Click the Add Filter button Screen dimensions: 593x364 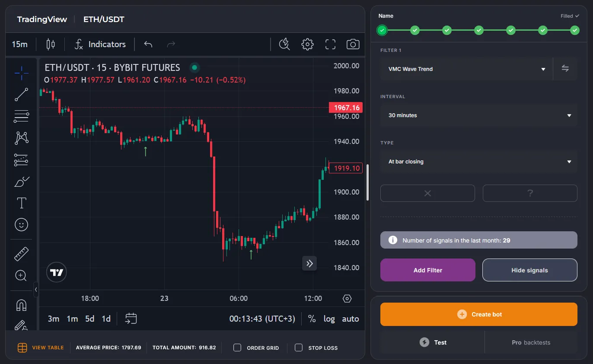coord(427,270)
